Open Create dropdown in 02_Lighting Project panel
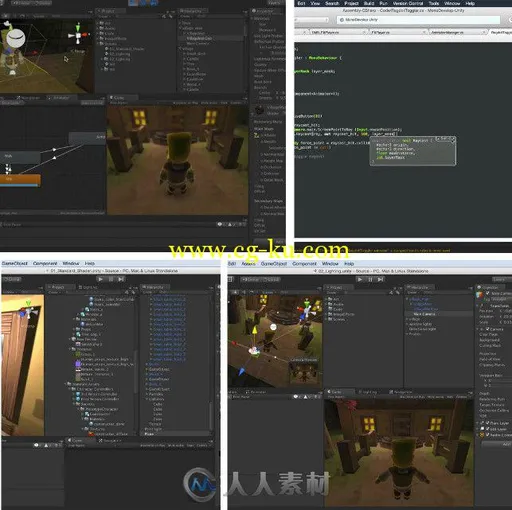 333,292
